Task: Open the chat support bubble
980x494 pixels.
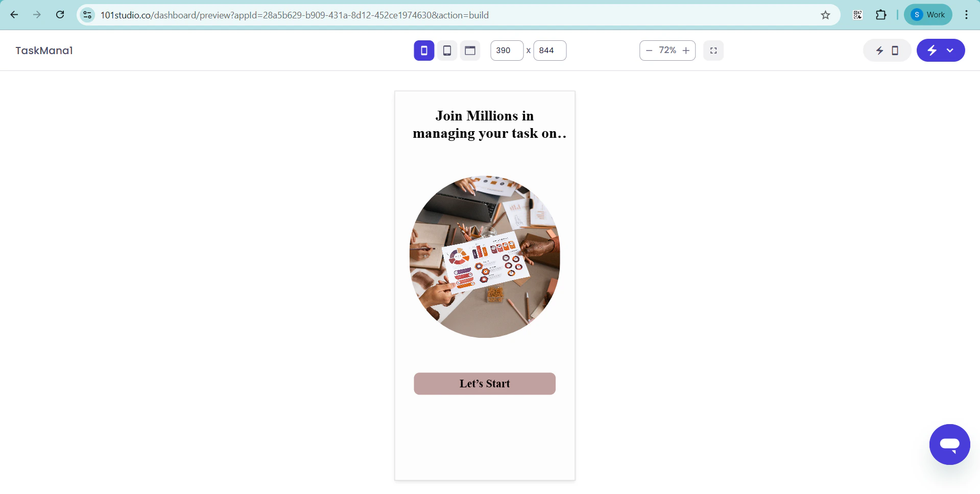Action: click(x=949, y=444)
